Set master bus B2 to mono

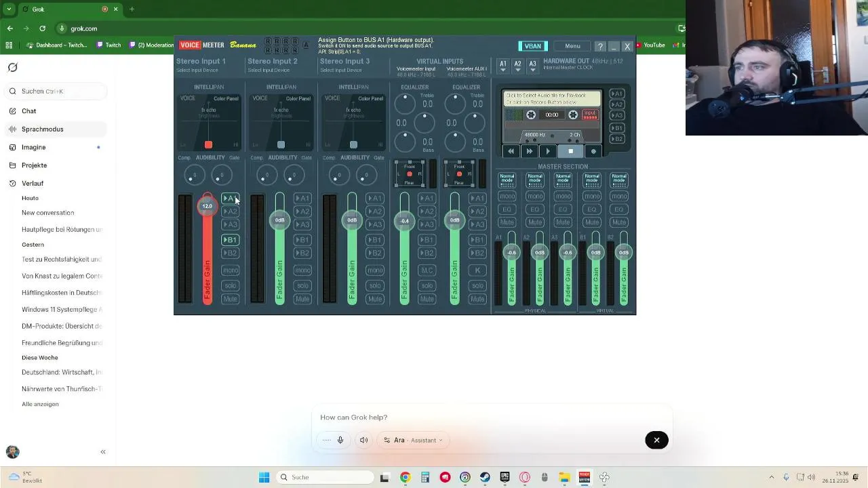click(x=619, y=197)
